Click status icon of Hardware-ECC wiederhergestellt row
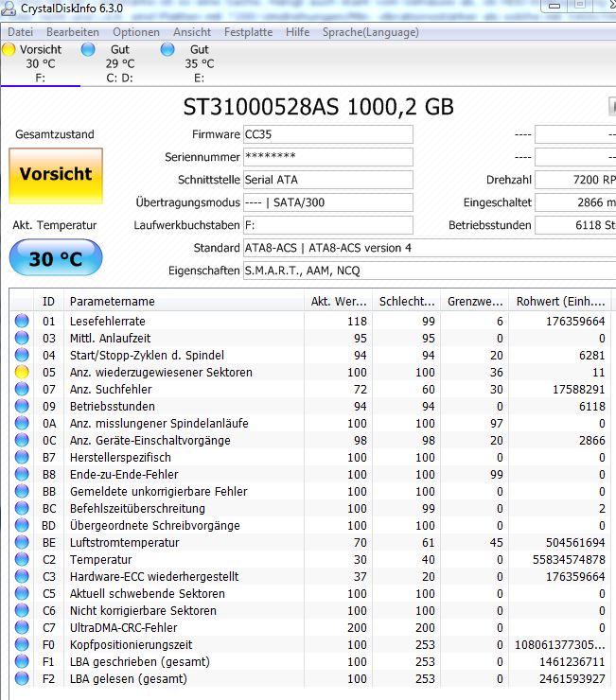This screenshot has width=616, height=700. 22,576
